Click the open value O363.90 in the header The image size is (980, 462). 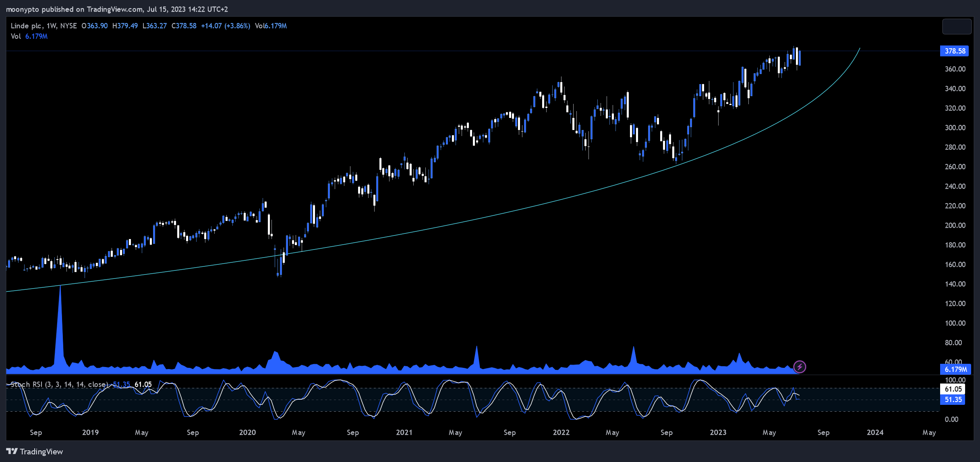click(x=94, y=26)
